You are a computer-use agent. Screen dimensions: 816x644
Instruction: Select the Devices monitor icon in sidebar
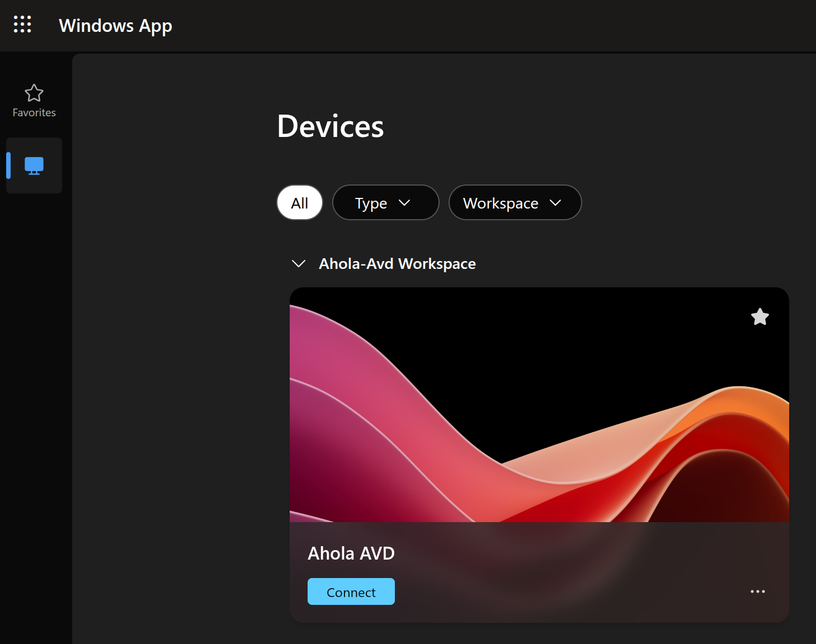34,165
